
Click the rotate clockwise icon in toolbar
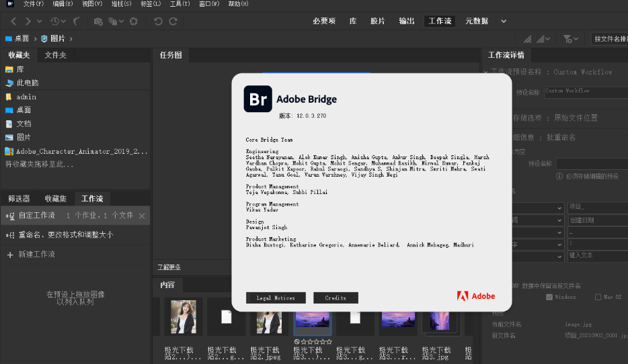click(173, 21)
